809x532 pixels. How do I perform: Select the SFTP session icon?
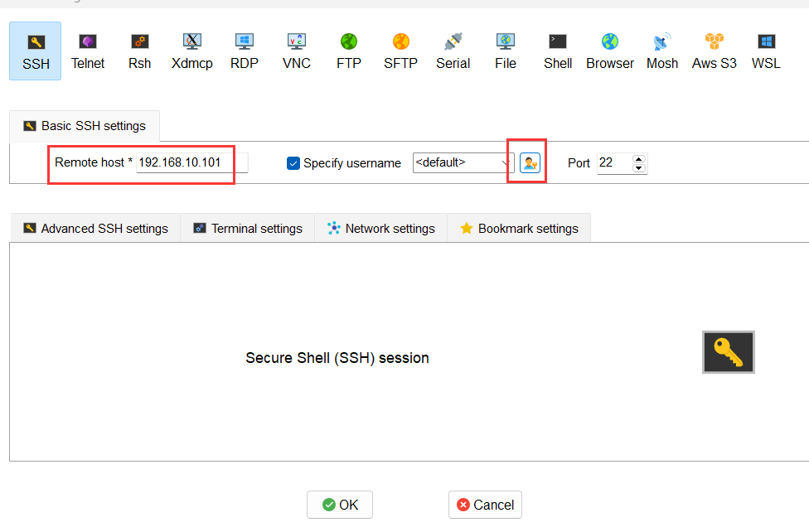click(400, 51)
